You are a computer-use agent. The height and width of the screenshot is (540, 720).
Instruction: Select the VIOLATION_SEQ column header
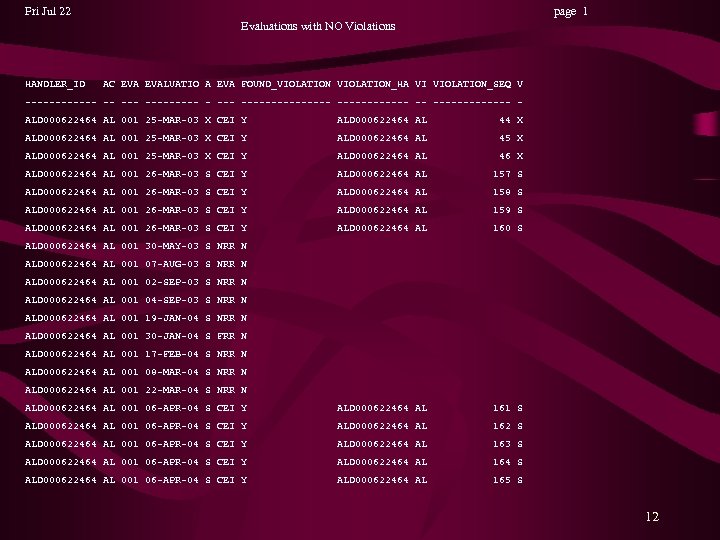(x=472, y=84)
